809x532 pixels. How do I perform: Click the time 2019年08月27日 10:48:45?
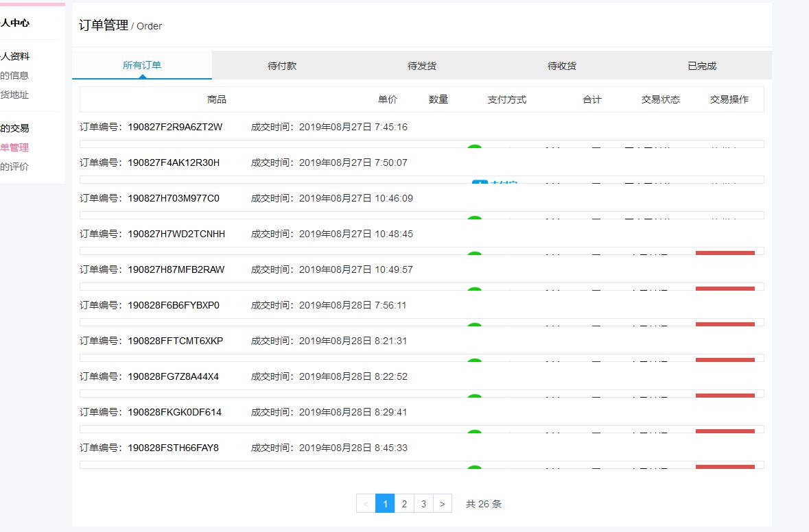(x=356, y=234)
